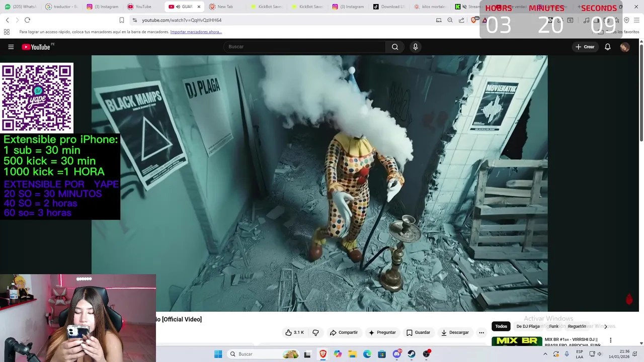Image resolution: width=644 pixels, height=362 pixels.
Task: Open Task View in the taskbar
Action: [x=307, y=354]
